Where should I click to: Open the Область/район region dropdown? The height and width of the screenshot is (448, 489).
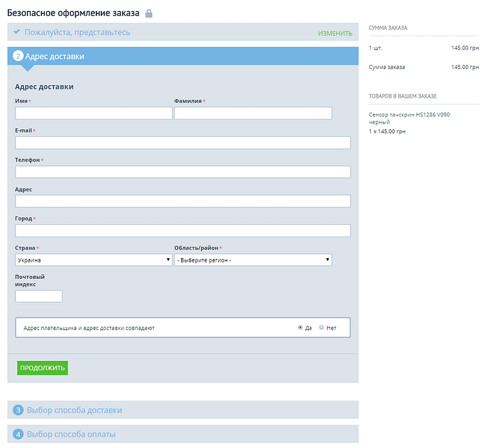point(253,260)
